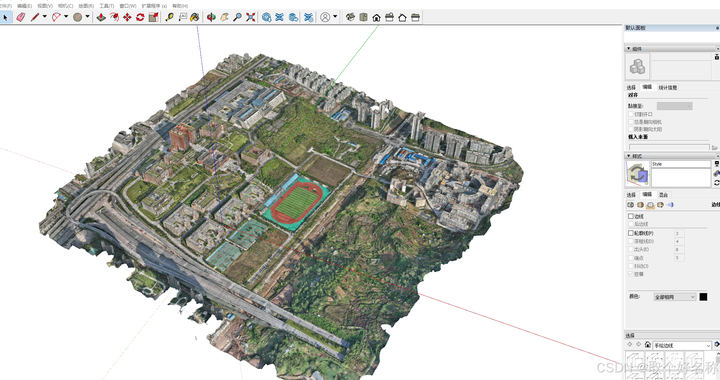Open the Circle shape tool dropdown arrow
720x380 pixels.
coord(87,17)
